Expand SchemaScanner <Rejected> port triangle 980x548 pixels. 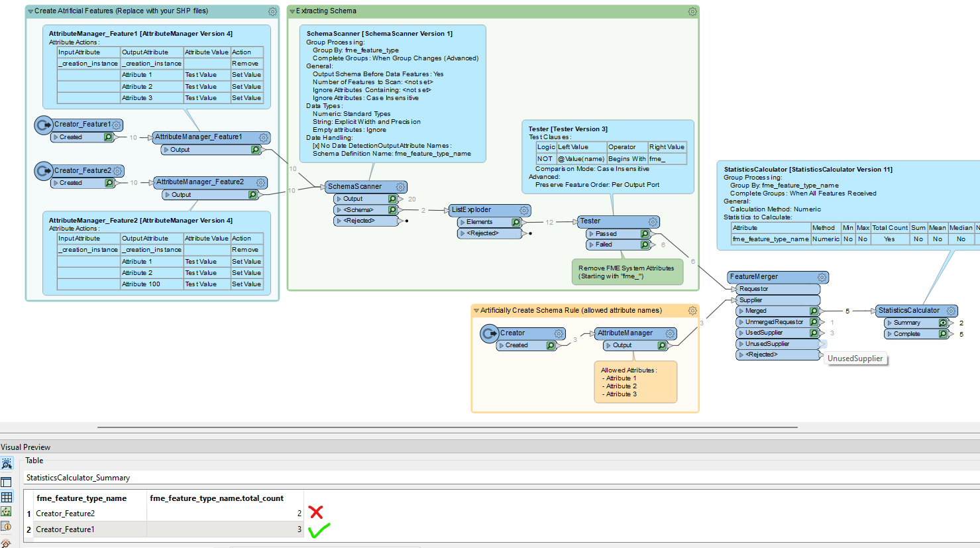click(339, 221)
